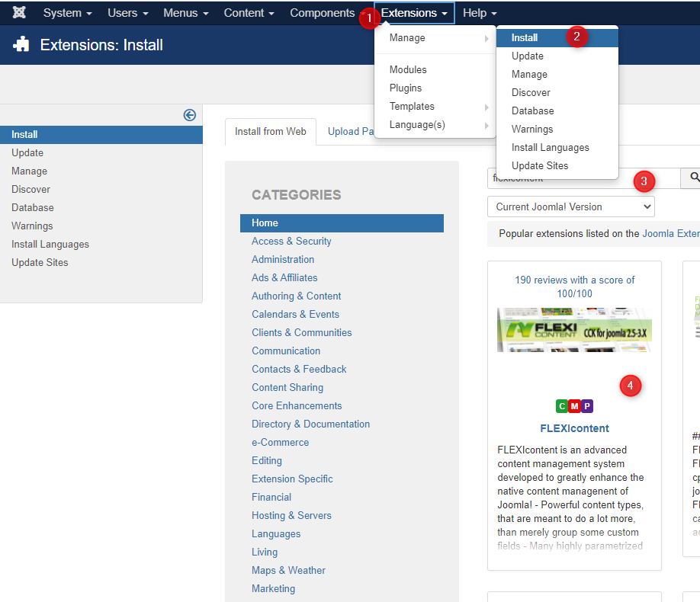Open the Menus dropdown
The height and width of the screenshot is (602, 700).
pos(186,13)
